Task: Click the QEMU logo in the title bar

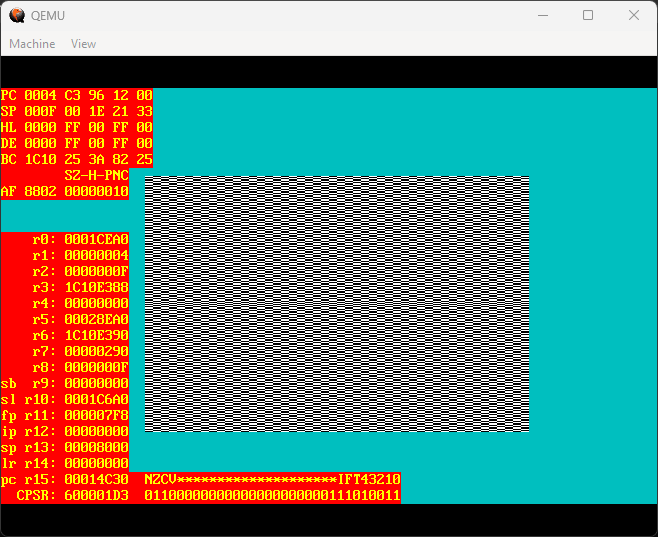Action: click(17, 15)
